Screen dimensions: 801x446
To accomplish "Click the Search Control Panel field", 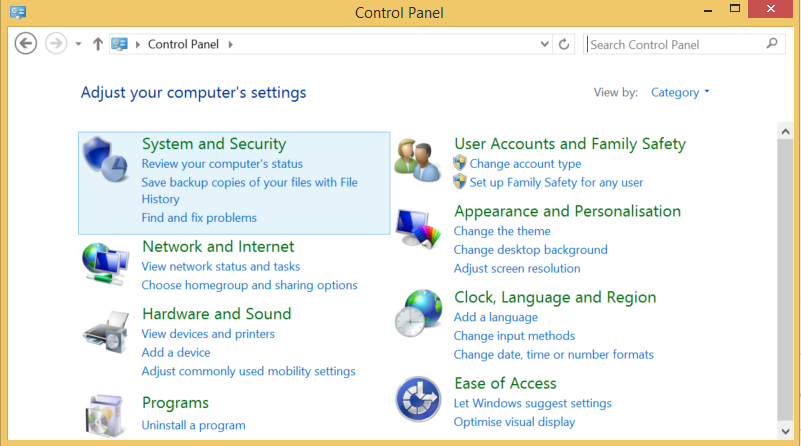I will pyautogui.click(x=684, y=44).
